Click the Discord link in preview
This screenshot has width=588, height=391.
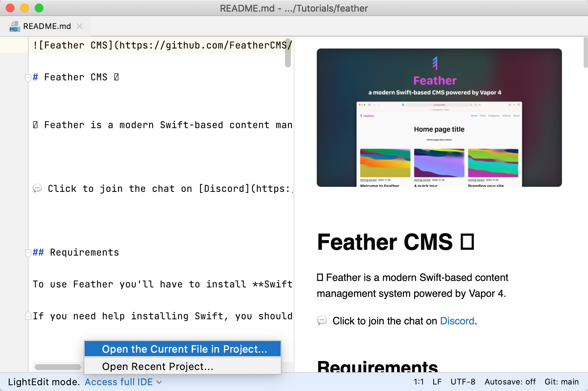click(457, 321)
